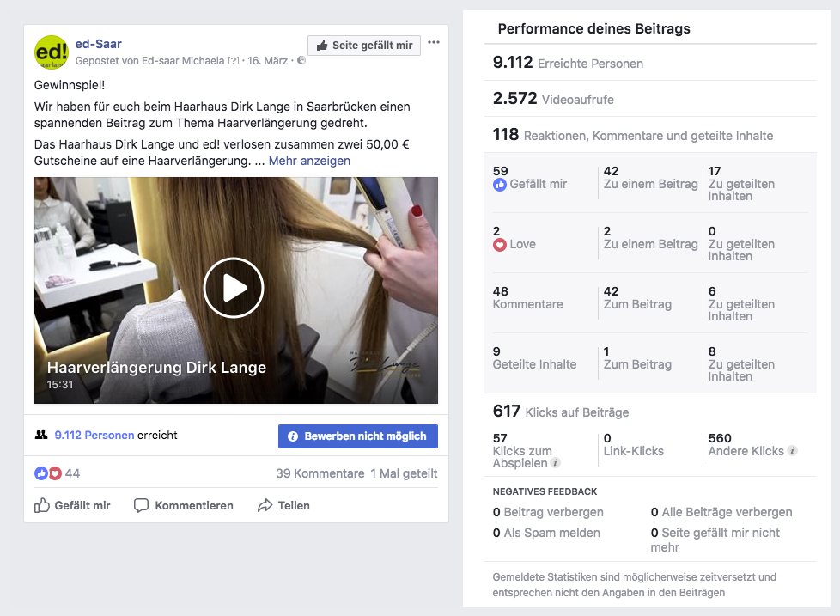This screenshot has width=840, height=616.
Task: Click the Gewinnspiel! post heading text
Action: (70, 85)
